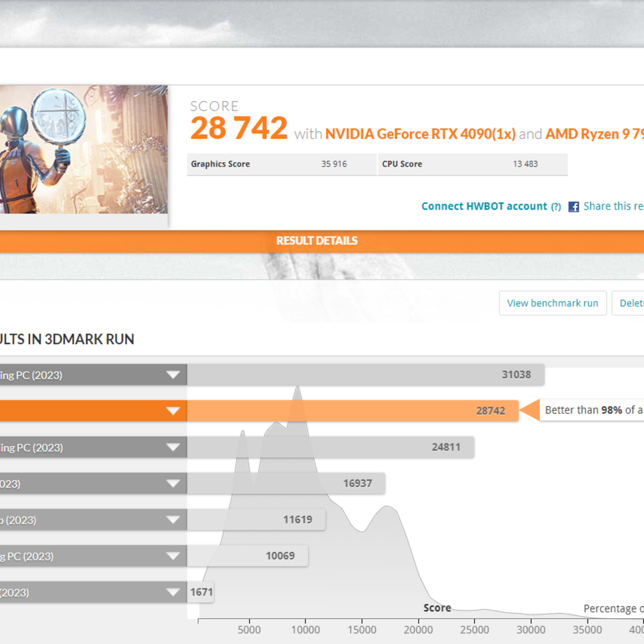The height and width of the screenshot is (644, 644).
Task: Expand the row with score 10069
Action: 173,556
